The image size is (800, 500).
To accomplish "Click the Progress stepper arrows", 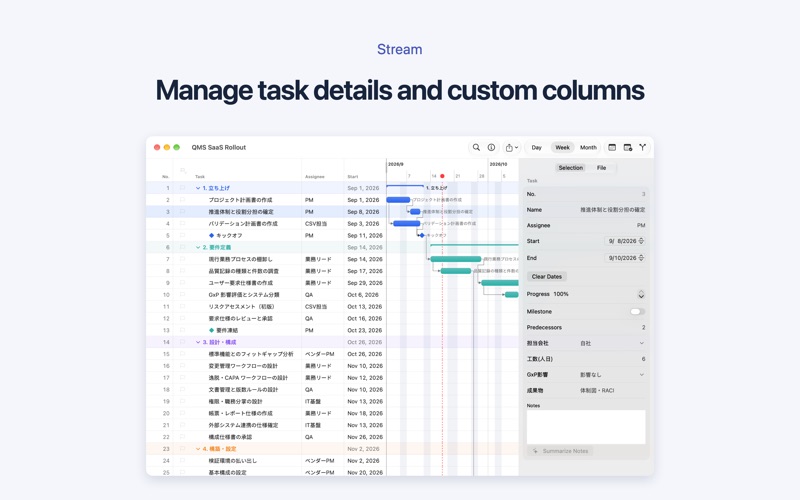I will [x=641, y=294].
